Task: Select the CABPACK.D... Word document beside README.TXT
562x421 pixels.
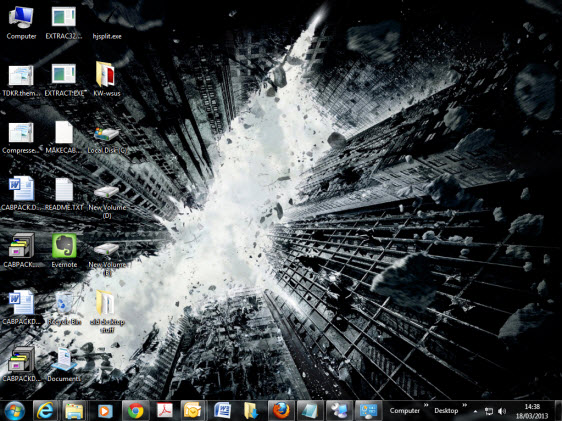Action: coord(22,188)
